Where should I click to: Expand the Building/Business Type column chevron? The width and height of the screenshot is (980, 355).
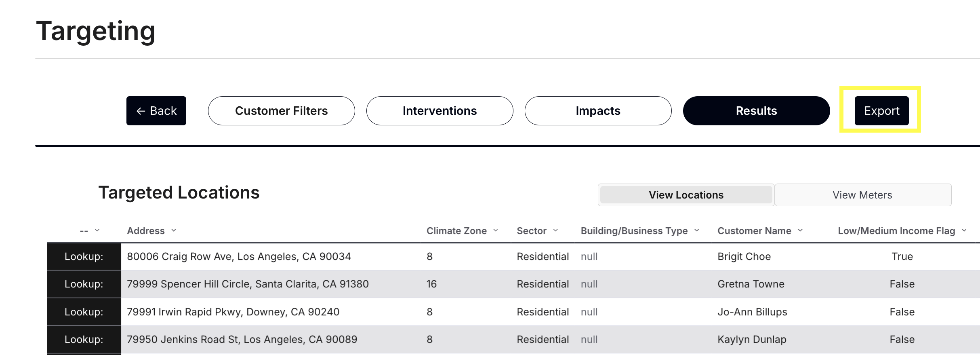click(x=697, y=230)
